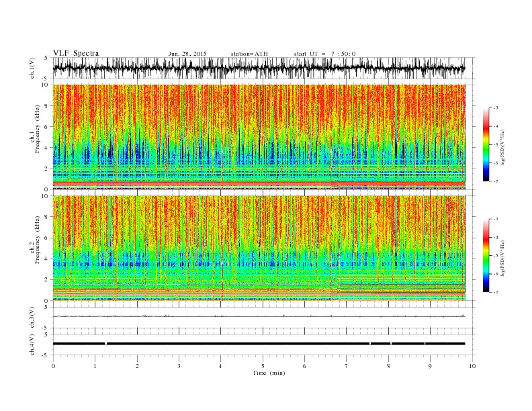Click the 'ch.1(V)' waveform axis label
The height and width of the screenshot is (411, 532).
click(x=32, y=68)
